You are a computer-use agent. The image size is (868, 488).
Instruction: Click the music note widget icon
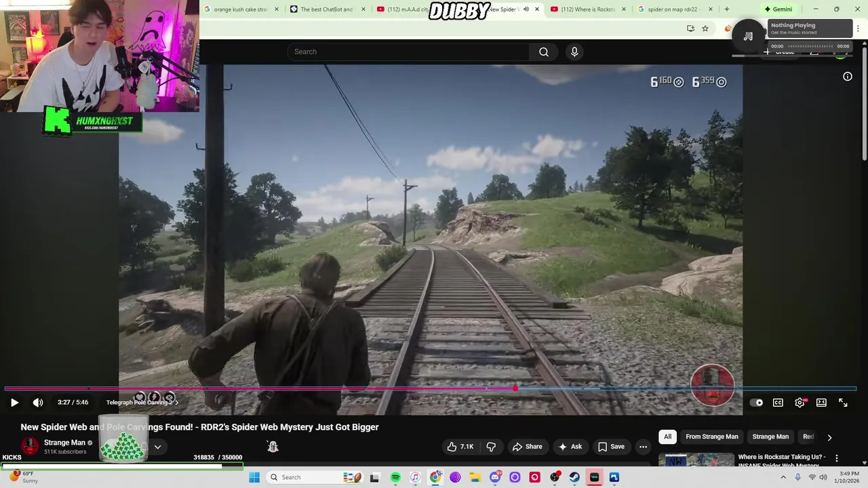pyautogui.click(x=748, y=37)
